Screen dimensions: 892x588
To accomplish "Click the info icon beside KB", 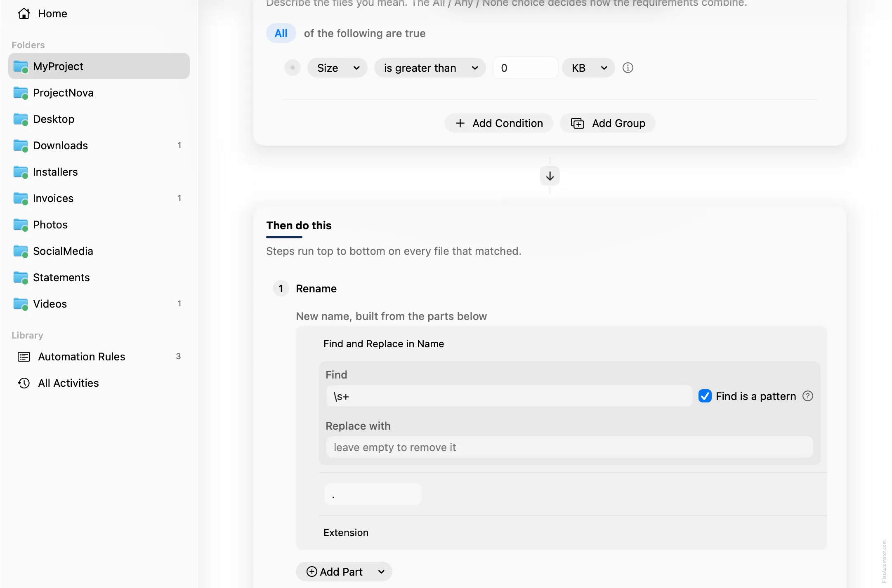I will coord(628,68).
